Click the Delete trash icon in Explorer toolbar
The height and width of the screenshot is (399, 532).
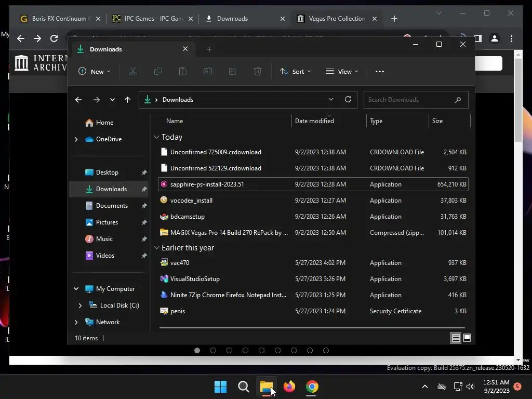[258, 71]
